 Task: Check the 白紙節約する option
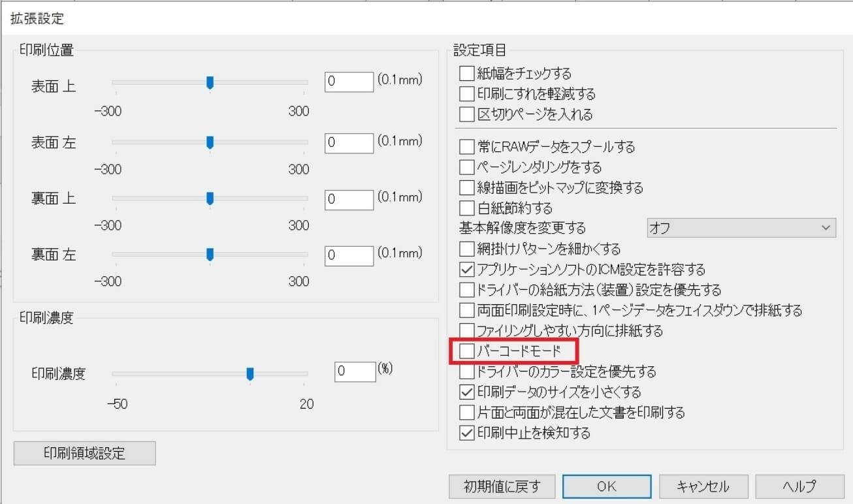[x=466, y=208]
